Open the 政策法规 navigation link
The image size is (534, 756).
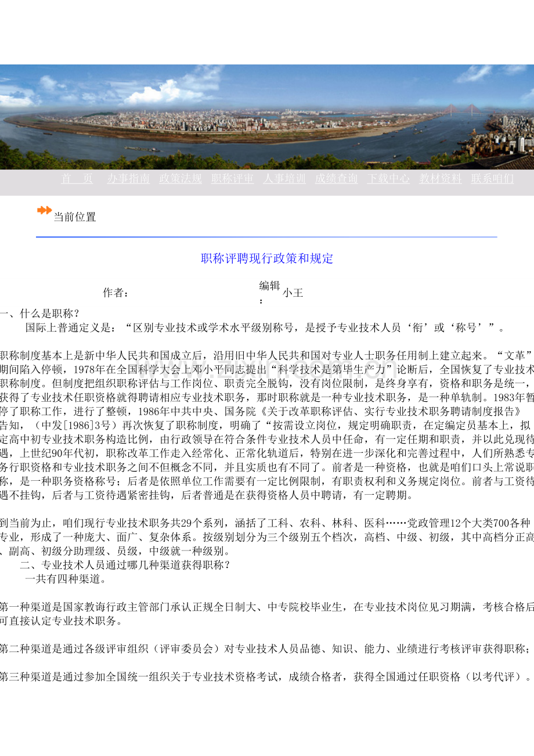(x=181, y=179)
